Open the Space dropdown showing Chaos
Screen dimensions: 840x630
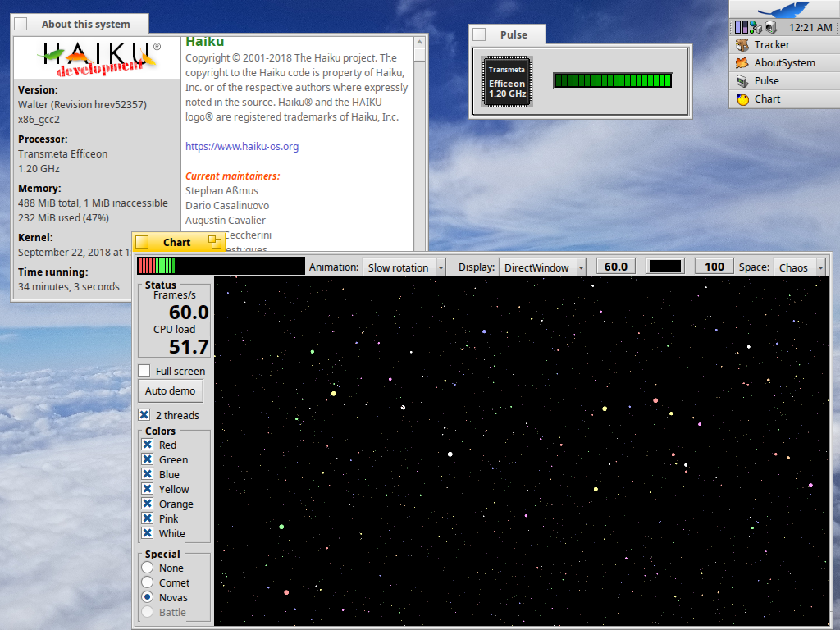coord(799,267)
